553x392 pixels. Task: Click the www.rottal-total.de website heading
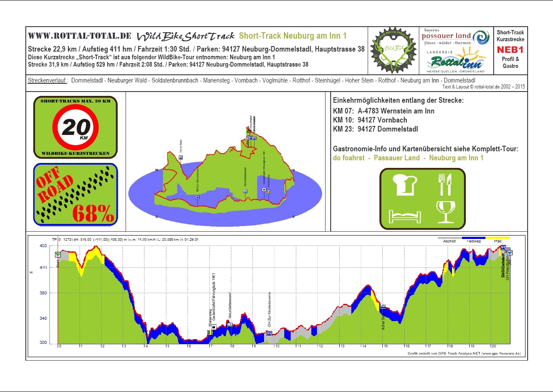(x=80, y=36)
